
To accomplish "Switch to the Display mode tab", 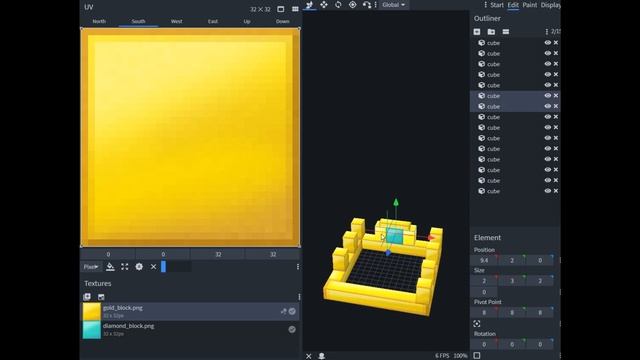I will [551, 5].
